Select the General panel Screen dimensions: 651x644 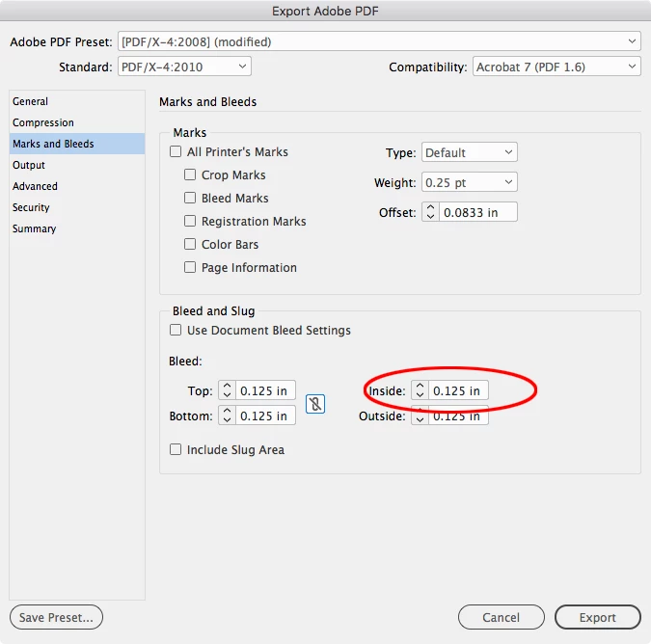pyautogui.click(x=77, y=101)
